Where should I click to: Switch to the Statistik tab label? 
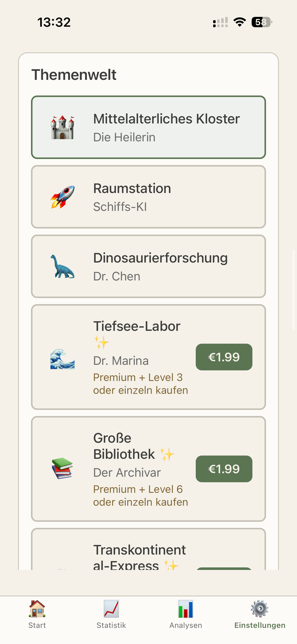pos(111,625)
